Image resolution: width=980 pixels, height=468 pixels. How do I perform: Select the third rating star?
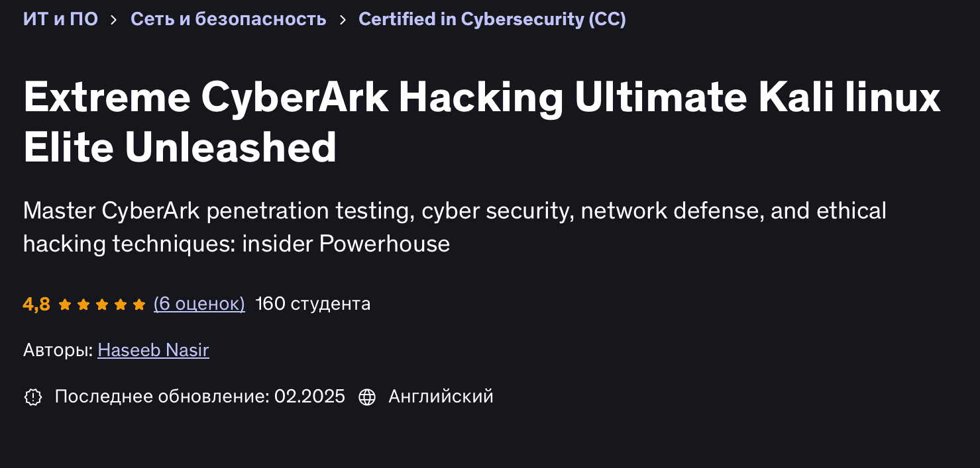102,304
